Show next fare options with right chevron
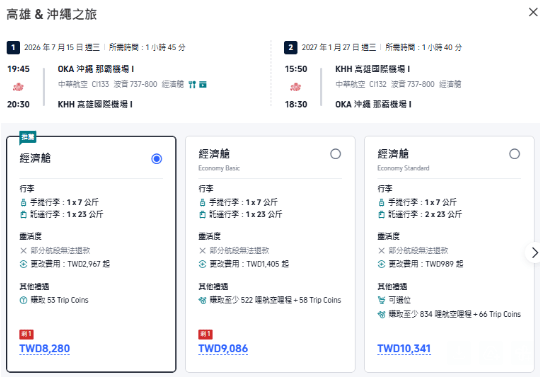This screenshot has height=377, width=540. coord(534,253)
